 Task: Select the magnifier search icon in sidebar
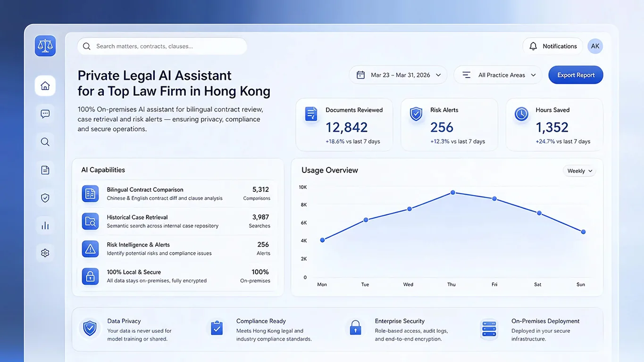(45, 142)
